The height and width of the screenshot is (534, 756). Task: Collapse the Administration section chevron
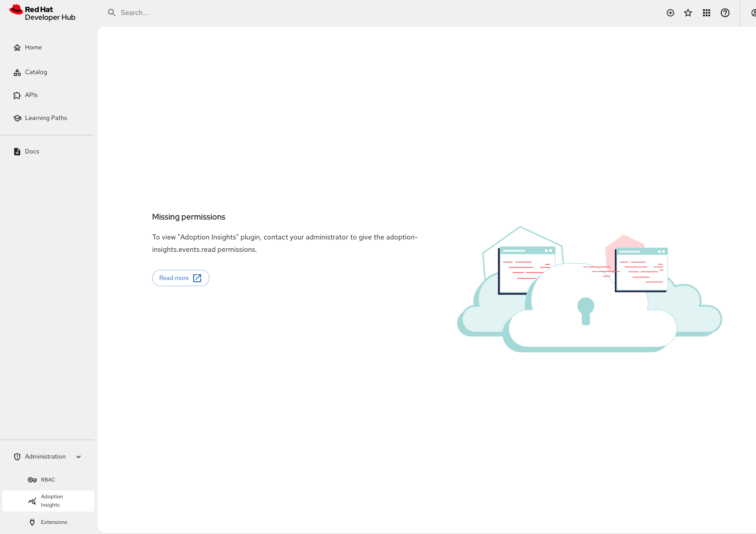click(79, 457)
